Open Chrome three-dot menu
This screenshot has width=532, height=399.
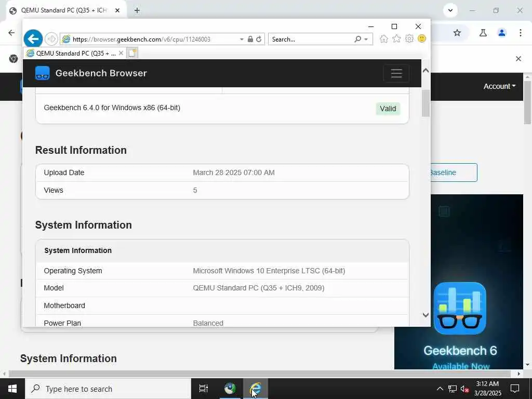pos(521,33)
